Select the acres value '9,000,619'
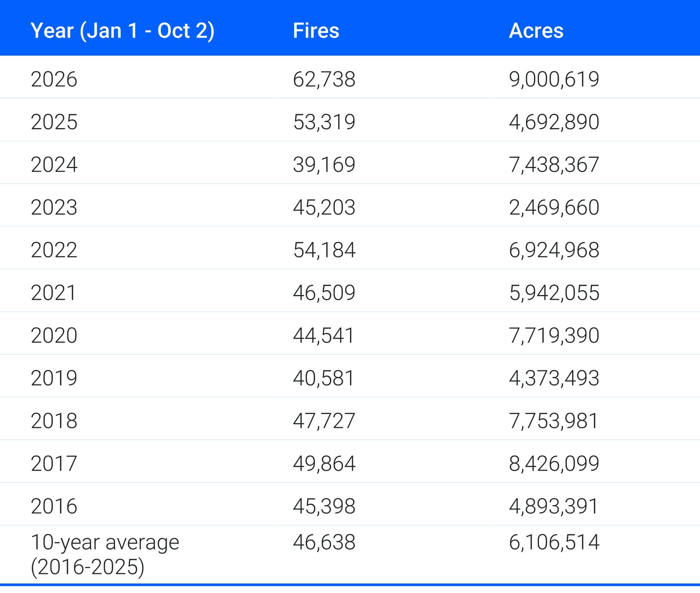The height and width of the screenshot is (593, 700). tap(554, 79)
